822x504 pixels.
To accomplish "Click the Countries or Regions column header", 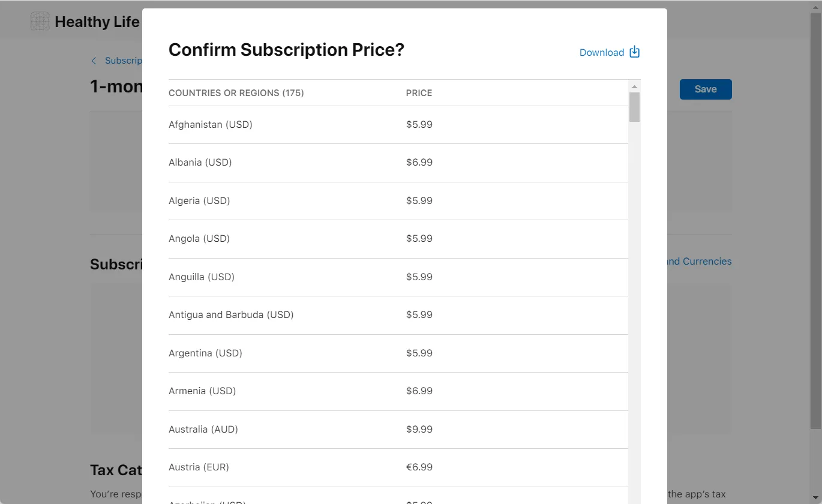I will coord(236,93).
